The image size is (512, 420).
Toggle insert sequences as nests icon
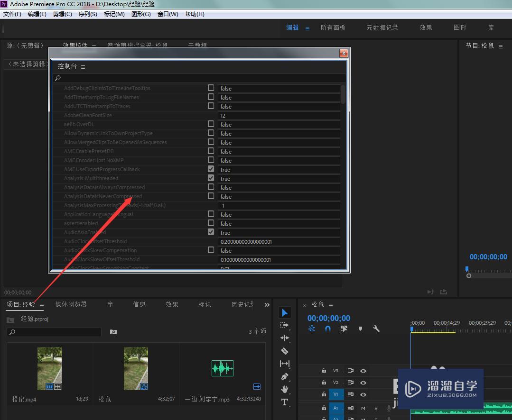[x=312, y=329]
